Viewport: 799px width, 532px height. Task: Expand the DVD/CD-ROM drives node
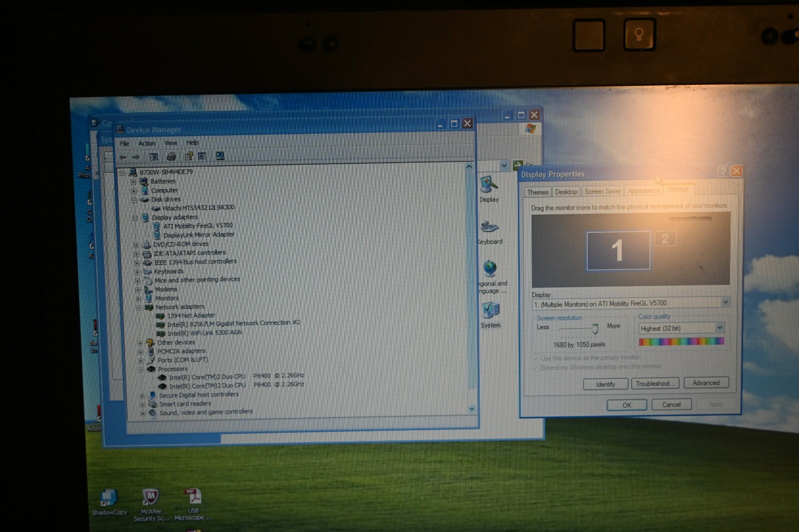click(x=136, y=245)
